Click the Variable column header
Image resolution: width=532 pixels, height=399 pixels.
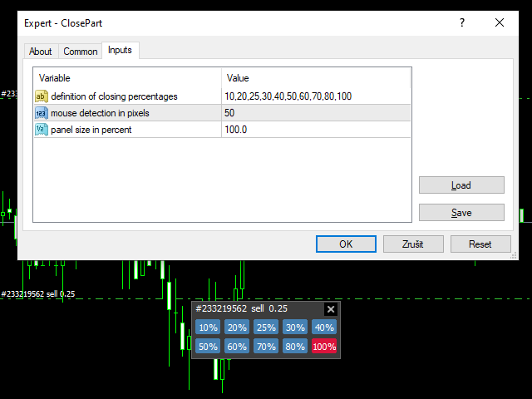pyautogui.click(x=127, y=78)
